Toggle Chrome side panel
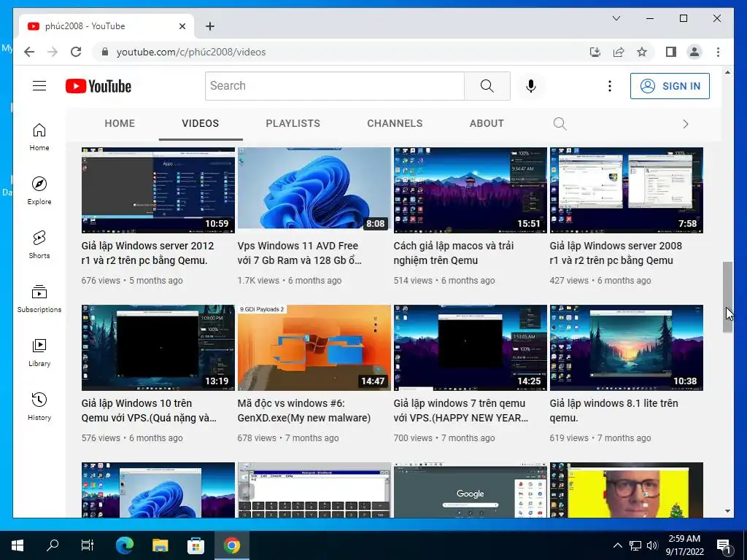 [x=671, y=52]
